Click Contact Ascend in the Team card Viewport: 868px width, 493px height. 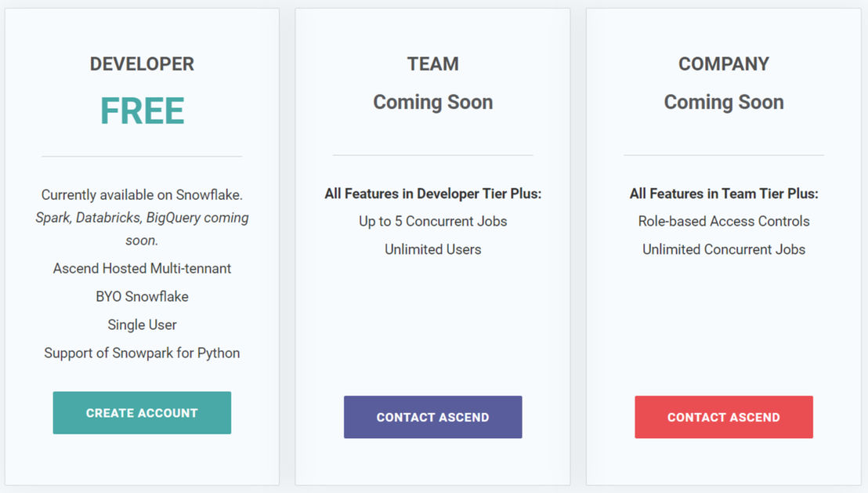(433, 417)
